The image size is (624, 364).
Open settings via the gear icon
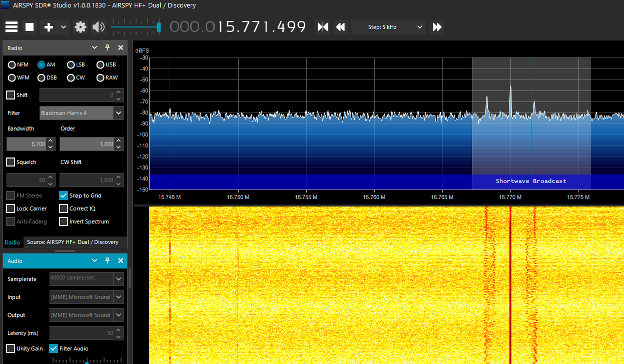(x=81, y=27)
